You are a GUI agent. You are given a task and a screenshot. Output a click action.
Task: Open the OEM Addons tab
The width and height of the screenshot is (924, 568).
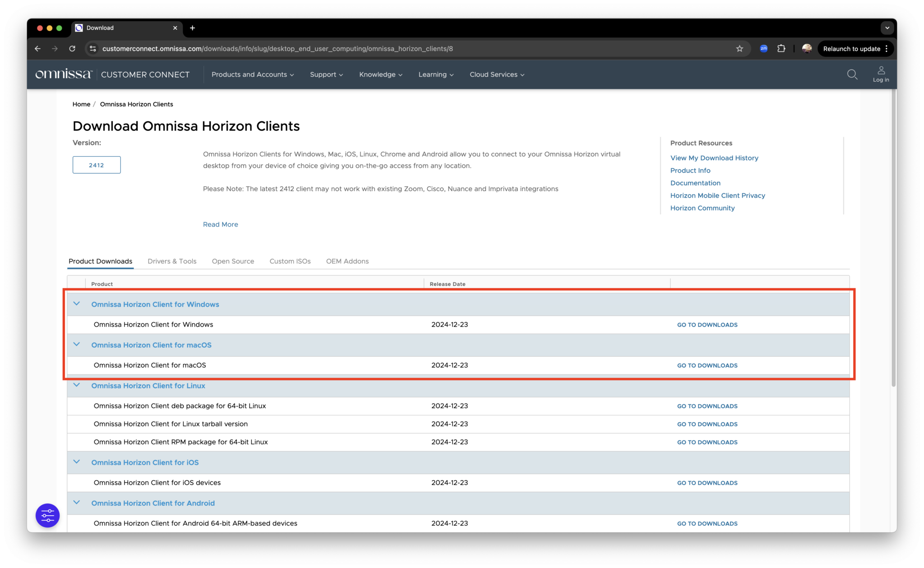click(x=347, y=261)
